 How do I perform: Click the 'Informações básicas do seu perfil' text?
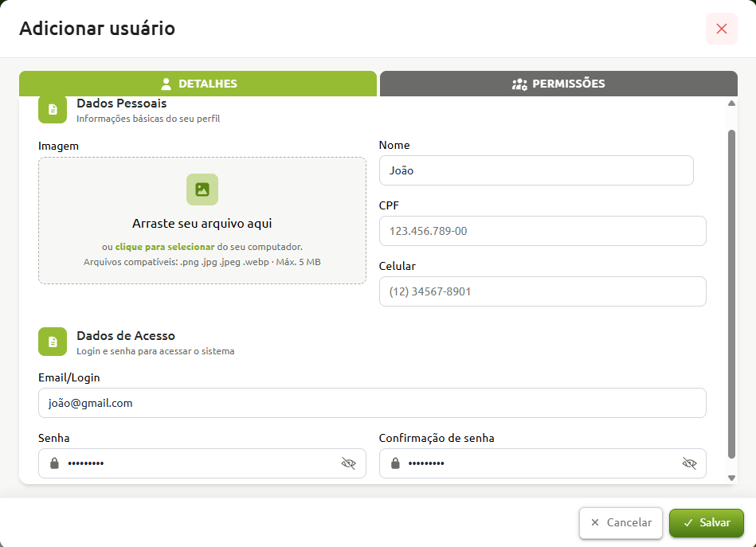pos(148,119)
